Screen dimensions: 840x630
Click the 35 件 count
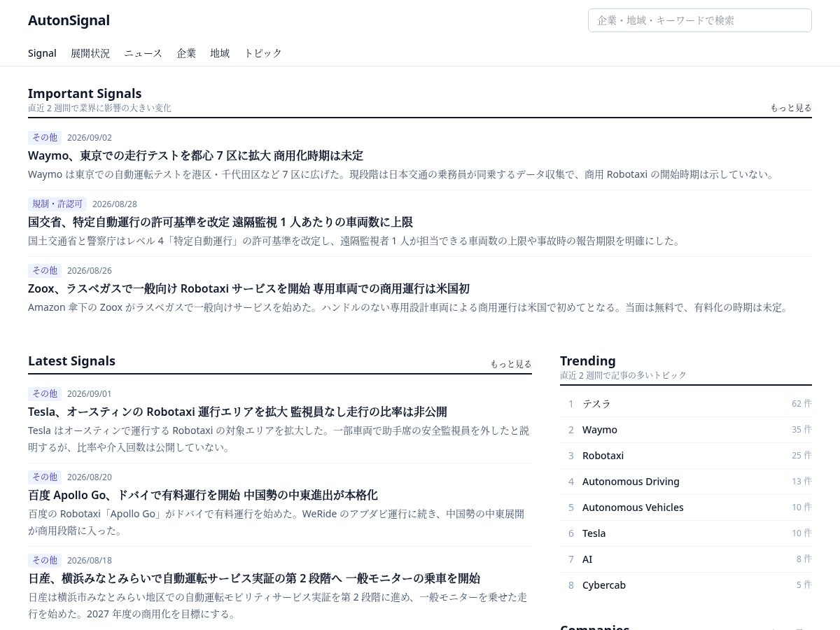point(801,430)
